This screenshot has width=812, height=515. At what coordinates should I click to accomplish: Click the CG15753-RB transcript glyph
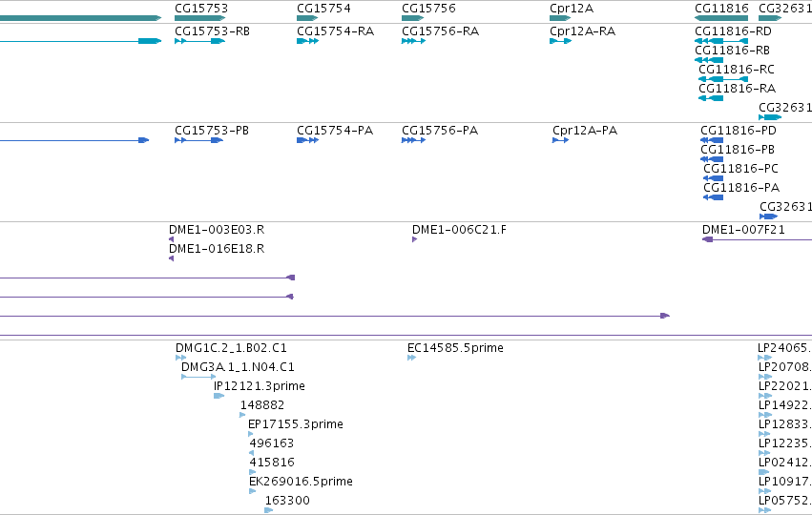[199, 41]
